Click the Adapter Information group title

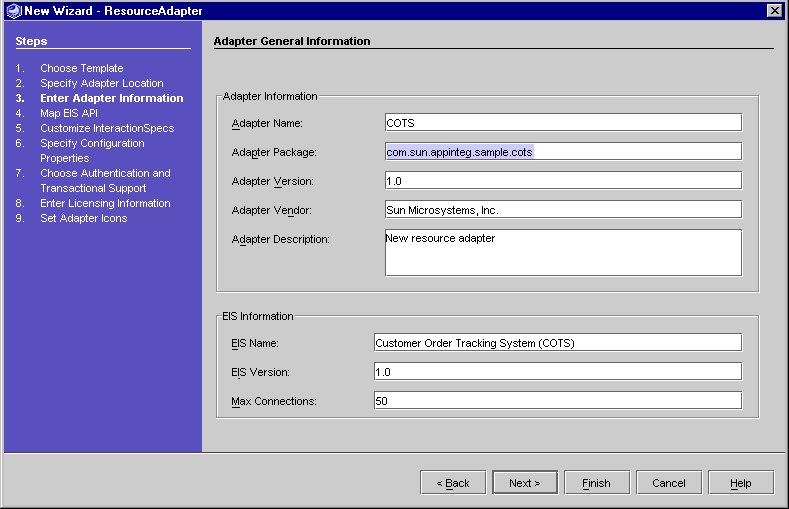270,96
